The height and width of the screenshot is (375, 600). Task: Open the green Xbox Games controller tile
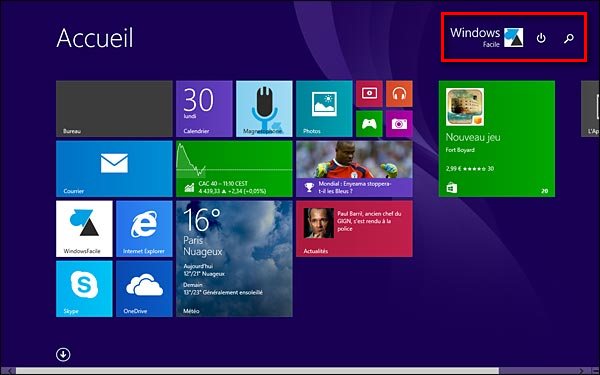[369, 124]
